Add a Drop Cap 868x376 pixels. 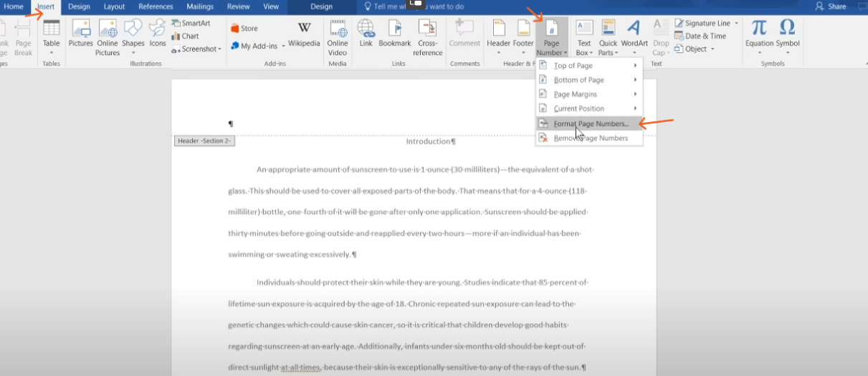coord(661,37)
